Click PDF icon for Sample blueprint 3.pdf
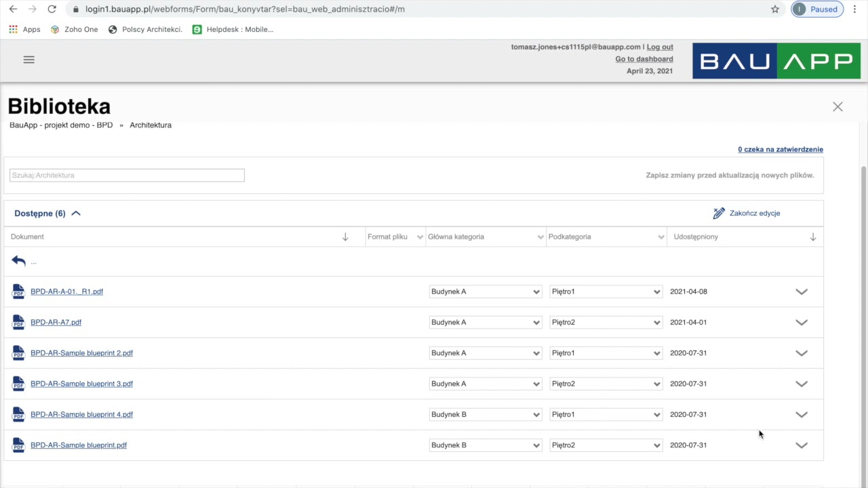Screen dimensions: 868x488 pos(18,384)
